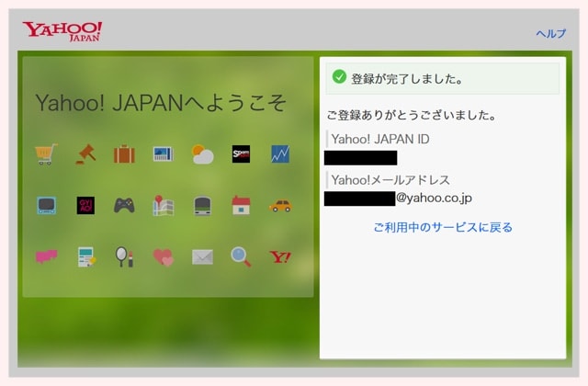This screenshot has height=386, width=588.
Task: Open the ヘルプ help link
Action: [551, 33]
